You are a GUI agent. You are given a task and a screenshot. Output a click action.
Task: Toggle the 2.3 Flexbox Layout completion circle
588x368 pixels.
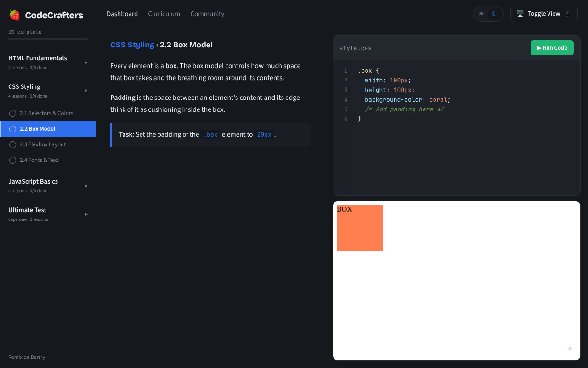tap(12, 144)
